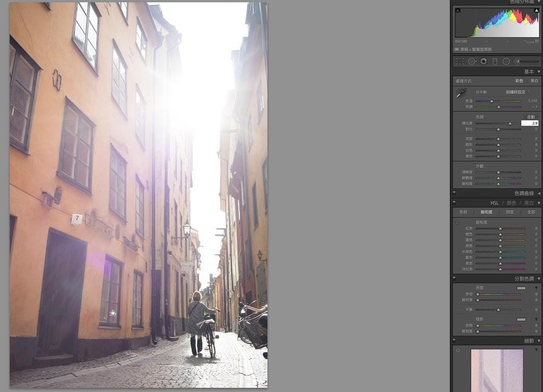This screenshot has width=543, height=392.
Task: Pick the White Balance eyedropper tool
Action: pos(461,93)
